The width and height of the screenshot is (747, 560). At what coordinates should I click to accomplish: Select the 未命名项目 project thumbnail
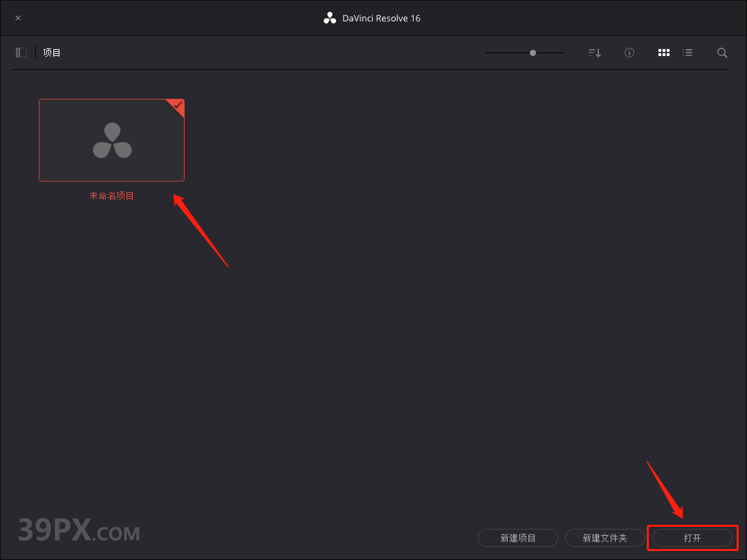111,140
